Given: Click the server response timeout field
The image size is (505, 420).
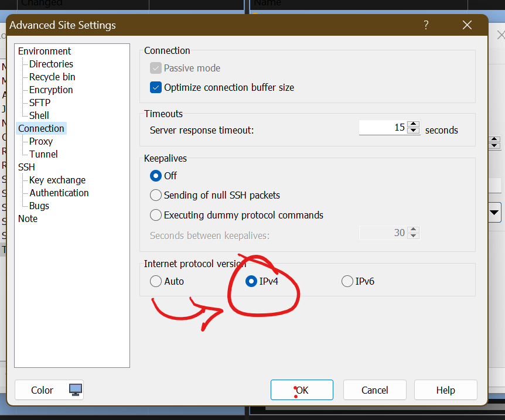Looking at the screenshot, I should [x=383, y=128].
